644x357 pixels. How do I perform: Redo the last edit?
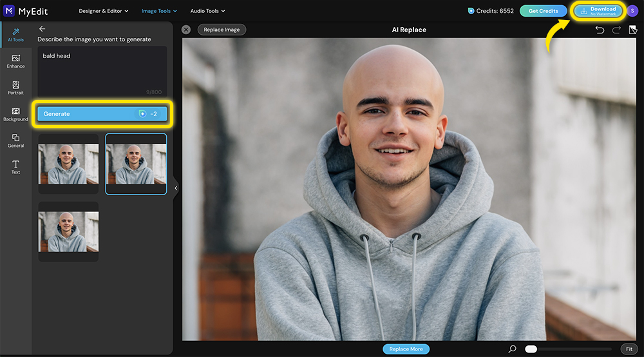616,30
